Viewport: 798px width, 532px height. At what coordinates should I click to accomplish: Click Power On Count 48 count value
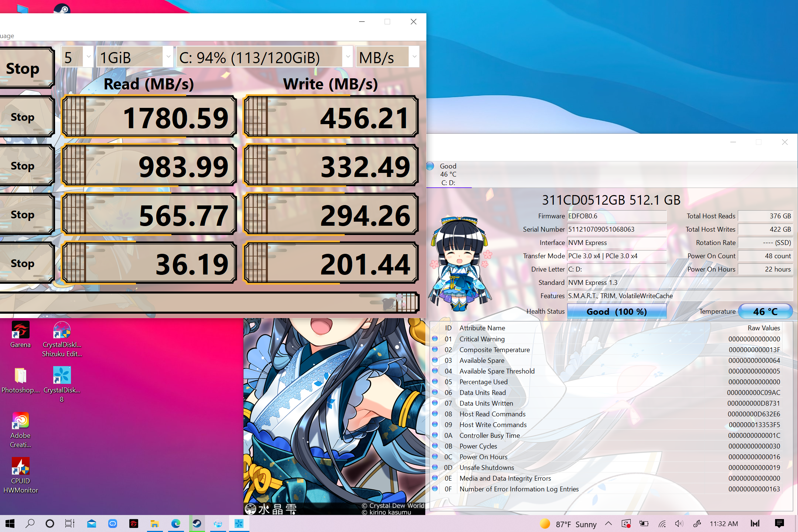[x=765, y=256]
